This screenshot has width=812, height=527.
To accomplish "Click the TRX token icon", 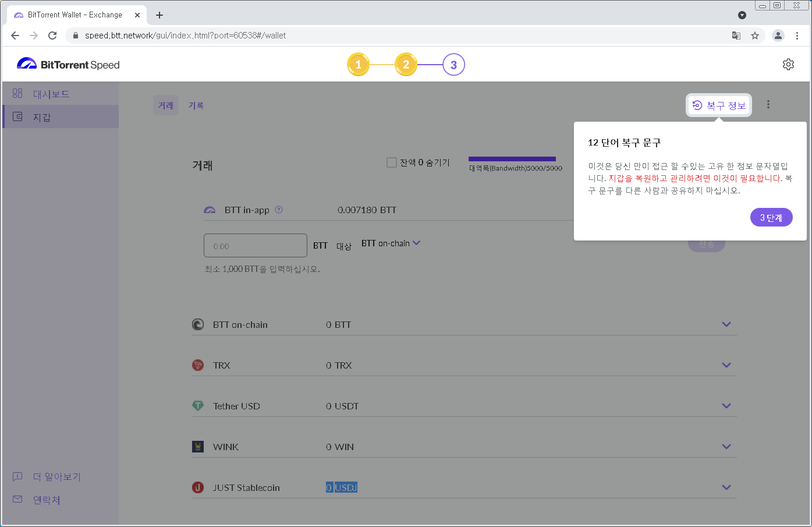I will (198, 365).
